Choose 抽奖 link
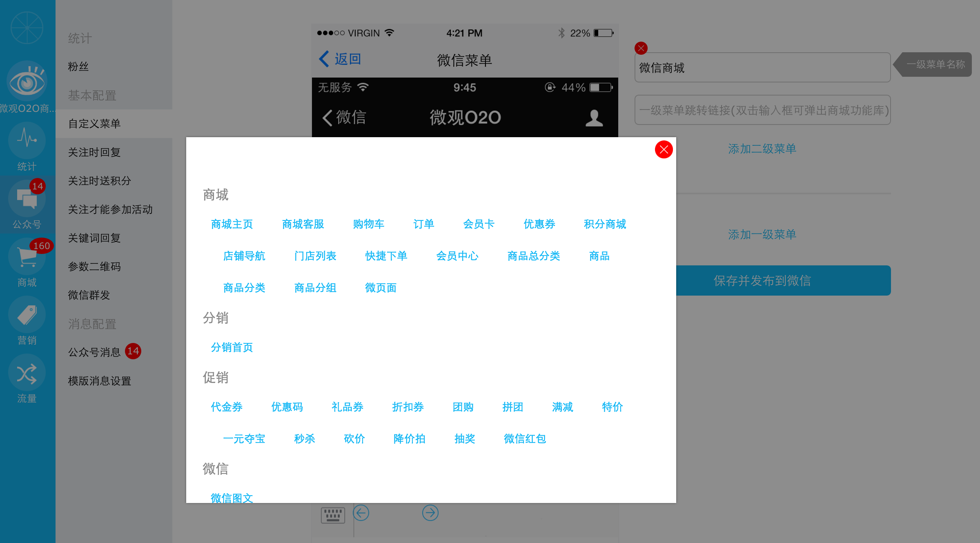The width and height of the screenshot is (980, 543). point(465,439)
